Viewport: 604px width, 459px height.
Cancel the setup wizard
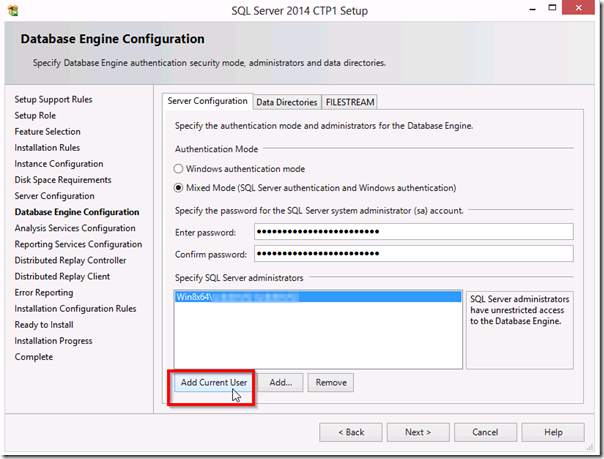pyautogui.click(x=485, y=432)
